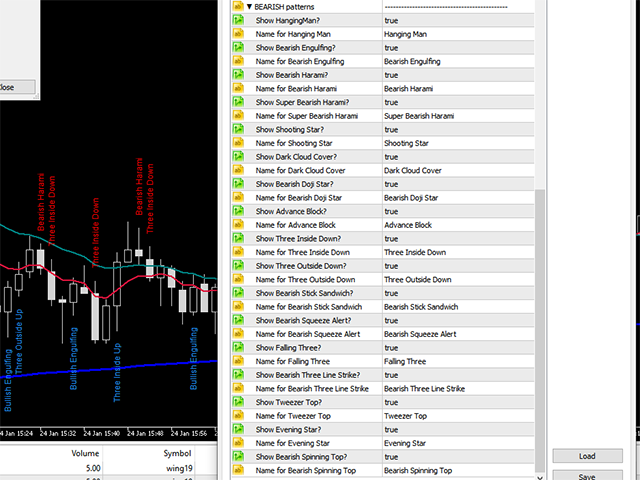Viewport: 640px width, 480px height.
Task: Click the icon beside Show Tweezer Top?
Action: pyautogui.click(x=238, y=402)
